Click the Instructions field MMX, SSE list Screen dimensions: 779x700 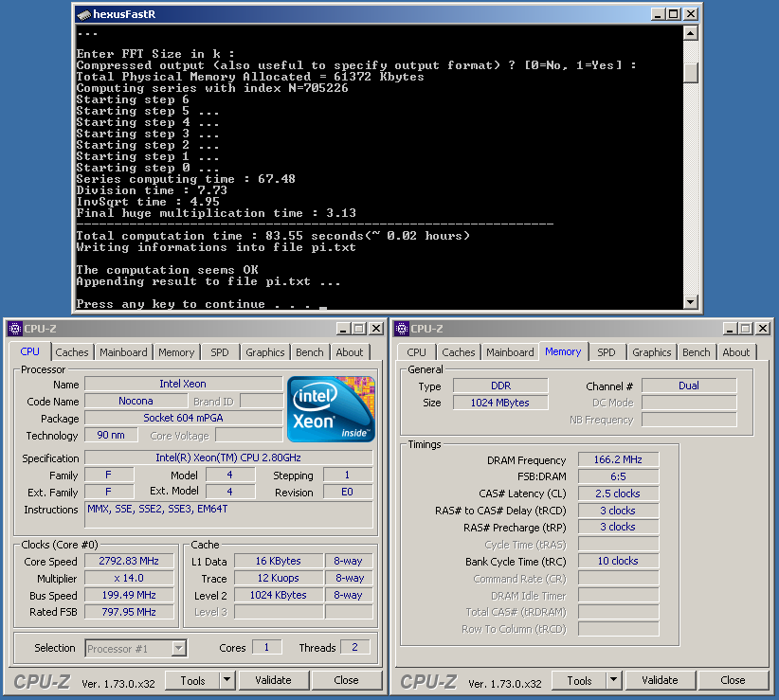pos(228,515)
